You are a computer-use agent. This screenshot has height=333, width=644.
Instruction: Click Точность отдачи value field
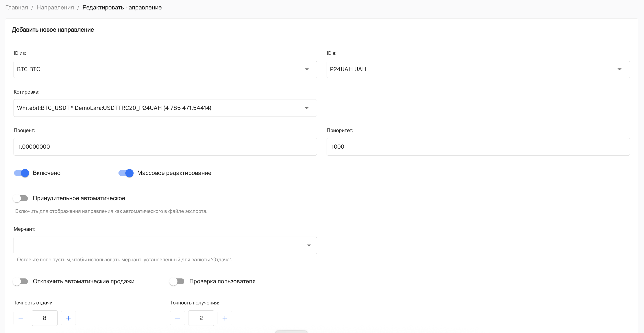point(45,318)
